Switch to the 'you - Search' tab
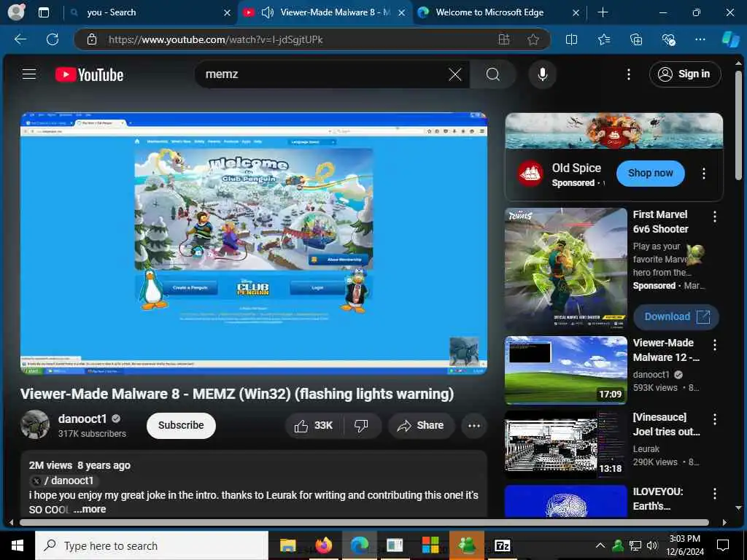 [x=150, y=12]
